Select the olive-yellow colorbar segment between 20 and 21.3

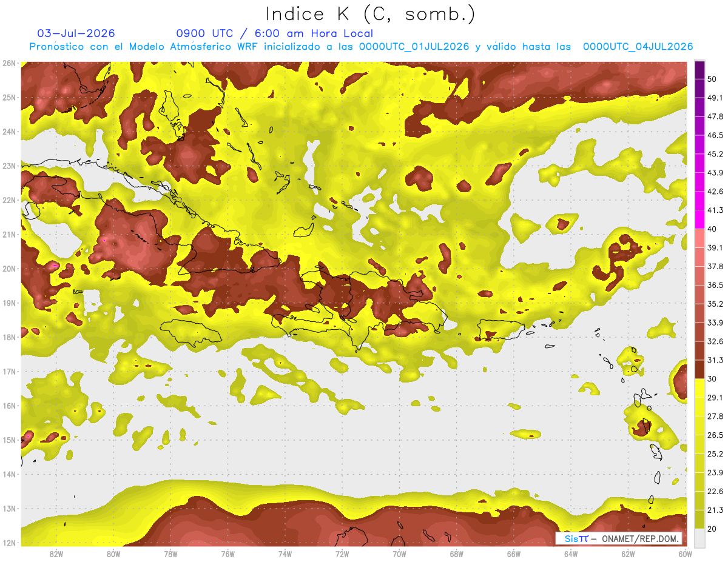[x=700, y=520]
